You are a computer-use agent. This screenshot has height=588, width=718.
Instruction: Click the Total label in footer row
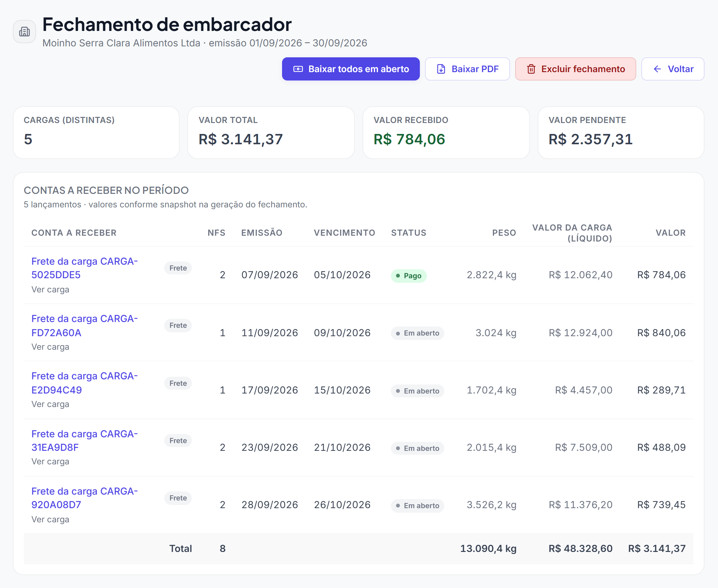pos(181,549)
